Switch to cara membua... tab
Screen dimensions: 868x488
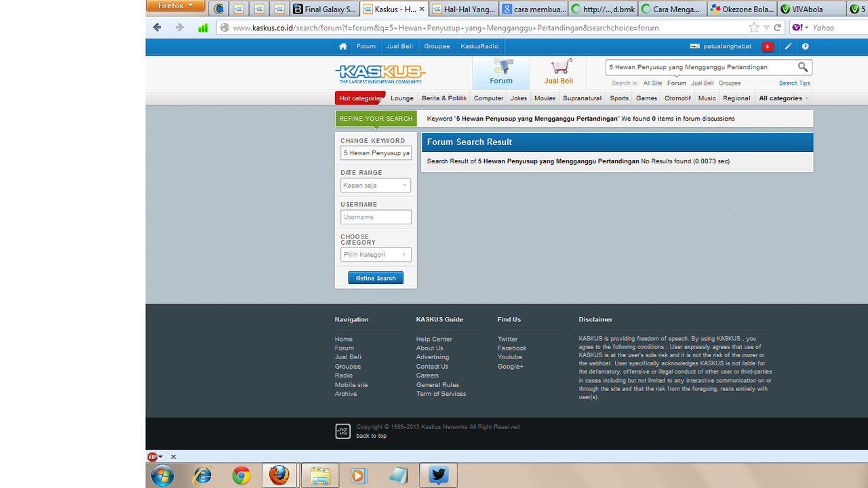click(x=534, y=9)
